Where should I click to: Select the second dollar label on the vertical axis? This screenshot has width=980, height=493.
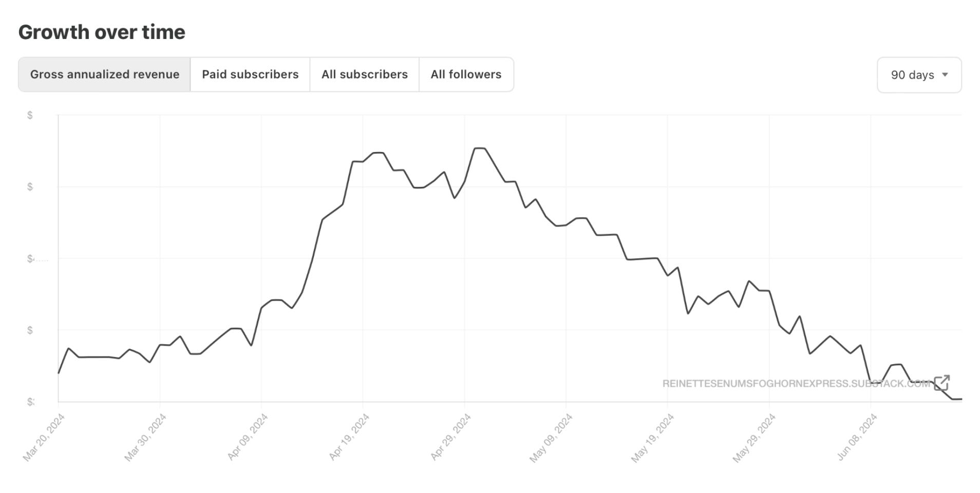pyautogui.click(x=30, y=186)
